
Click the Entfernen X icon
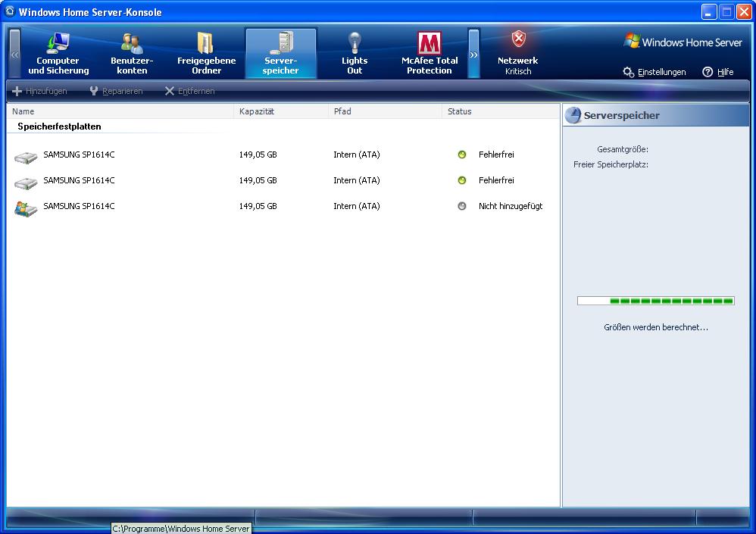[x=169, y=91]
